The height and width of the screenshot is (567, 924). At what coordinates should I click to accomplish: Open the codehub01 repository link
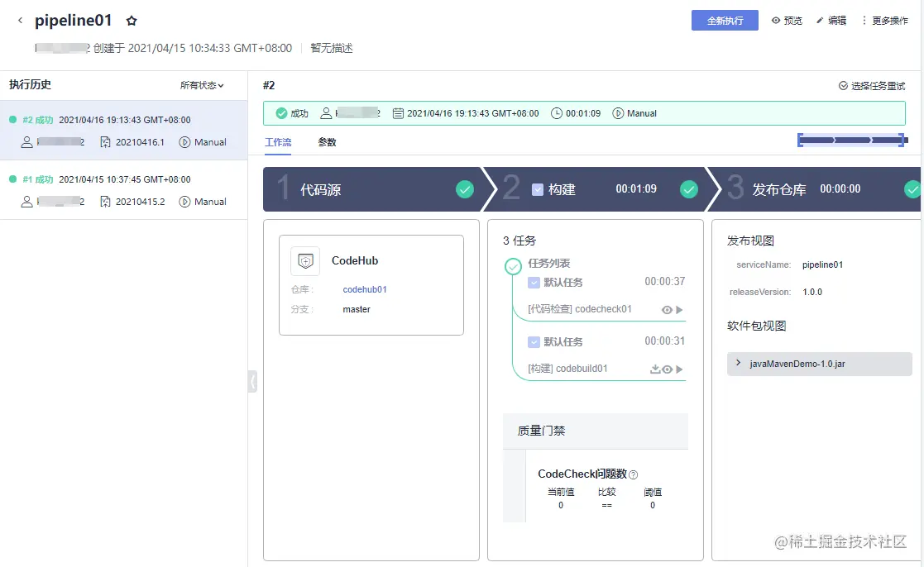coord(365,289)
